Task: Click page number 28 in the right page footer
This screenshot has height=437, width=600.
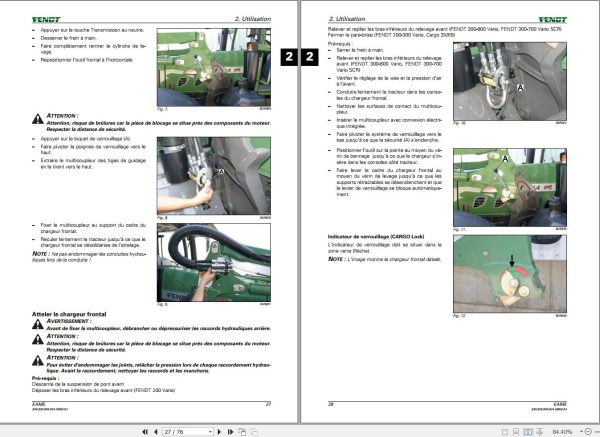Action: coord(331,404)
